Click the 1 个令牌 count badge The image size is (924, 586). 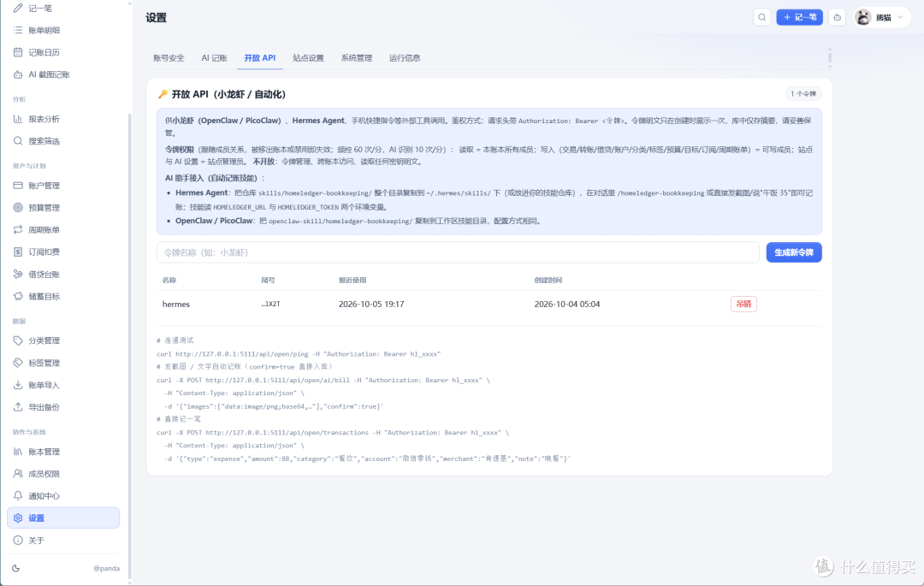pos(803,93)
